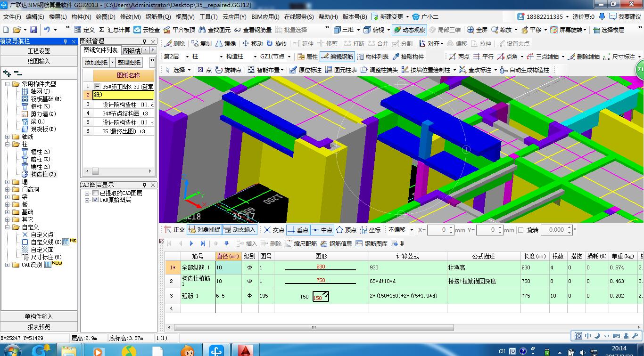The height and width of the screenshot is (356, 644).
Task: Select the 平行 parallel axis tool
Action: tap(484, 57)
